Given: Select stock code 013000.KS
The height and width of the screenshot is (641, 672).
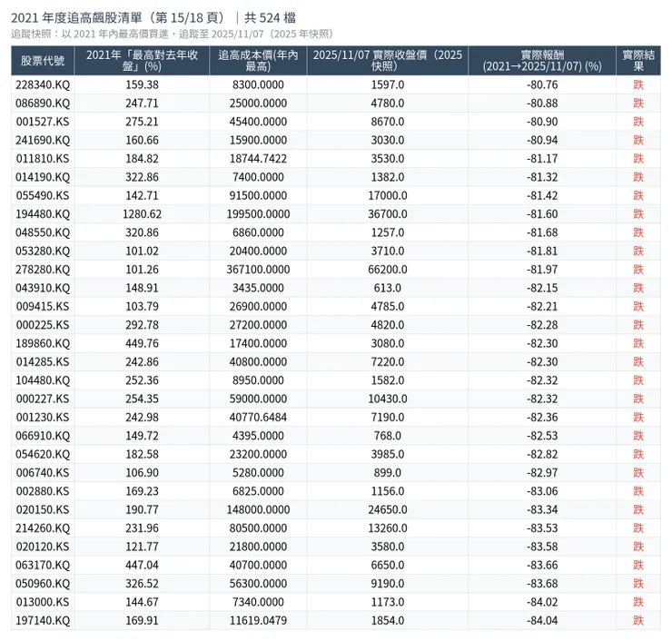Looking at the screenshot, I should tap(43, 602).
